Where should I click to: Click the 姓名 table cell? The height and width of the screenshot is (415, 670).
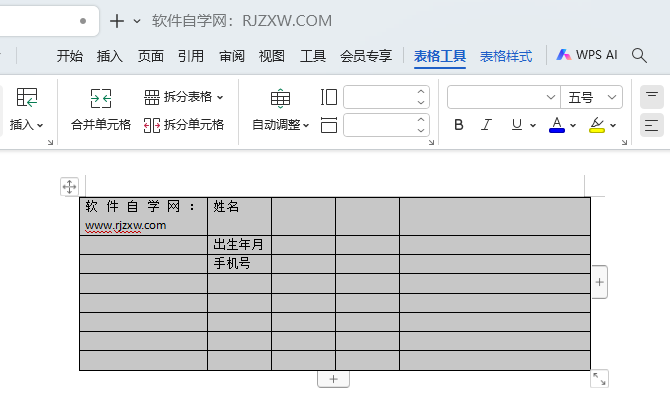[x=239, y=216]
